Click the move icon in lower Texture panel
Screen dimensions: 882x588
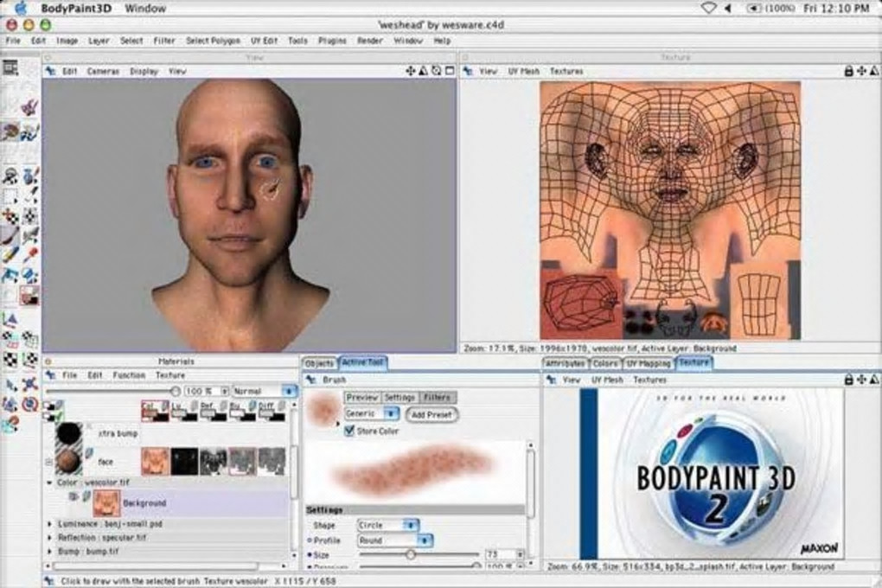click(x=861, y=380)
